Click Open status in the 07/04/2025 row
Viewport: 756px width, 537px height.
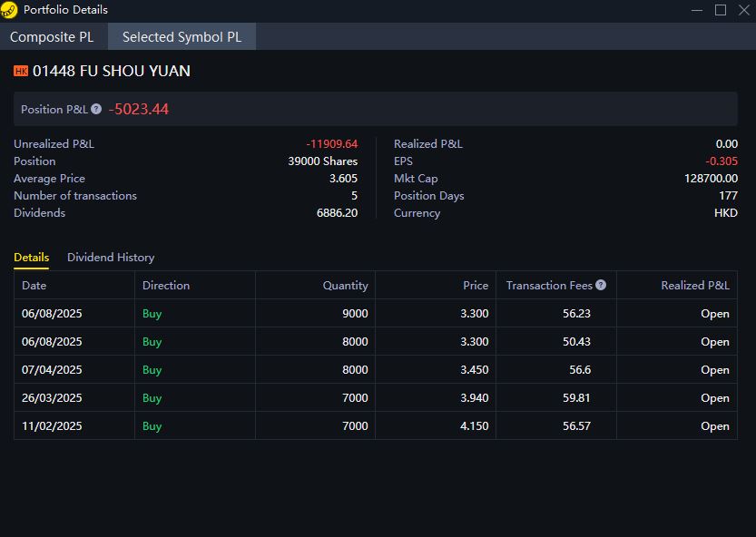click(715, 370)
